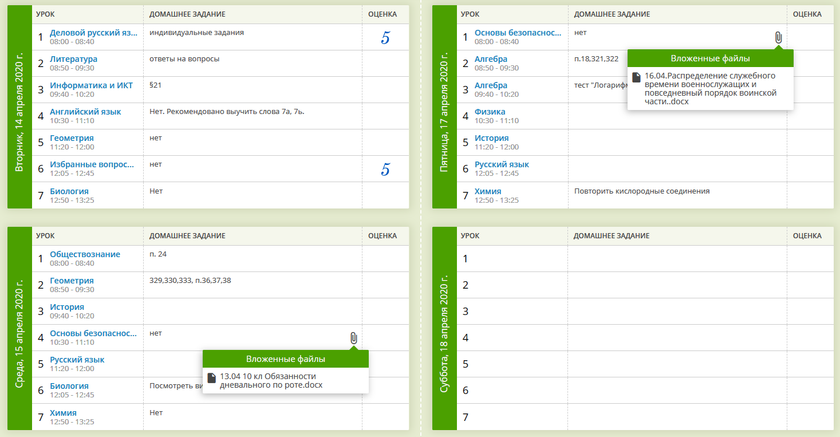840x437 pixels.
Task: Open the Физика lesson on Friday
Action: click(x=490, y=111)
